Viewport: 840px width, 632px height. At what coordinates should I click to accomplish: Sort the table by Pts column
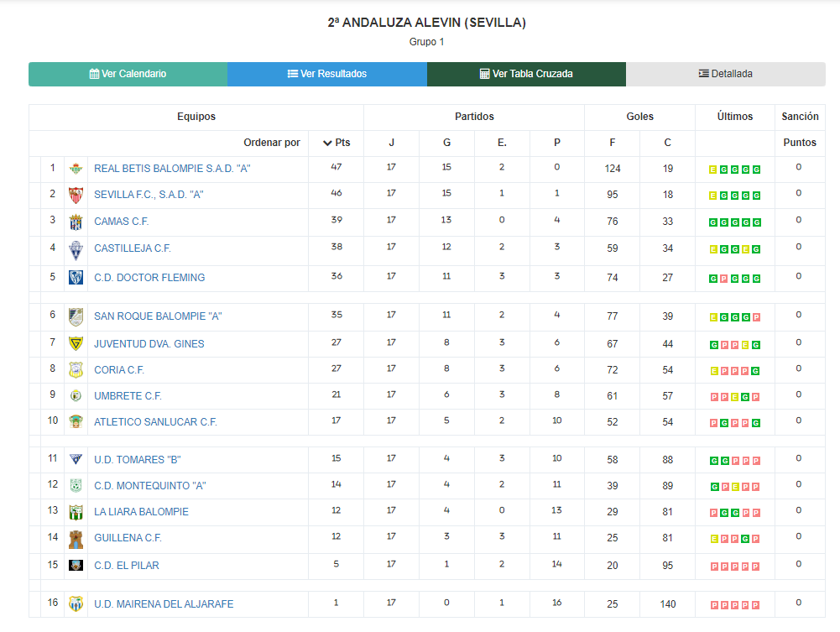point(337,143)
